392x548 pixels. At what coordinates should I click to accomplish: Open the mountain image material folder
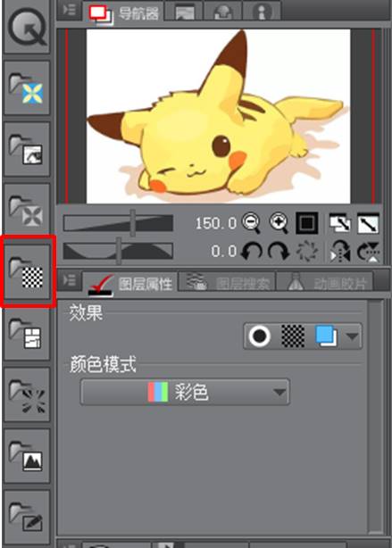27,456
